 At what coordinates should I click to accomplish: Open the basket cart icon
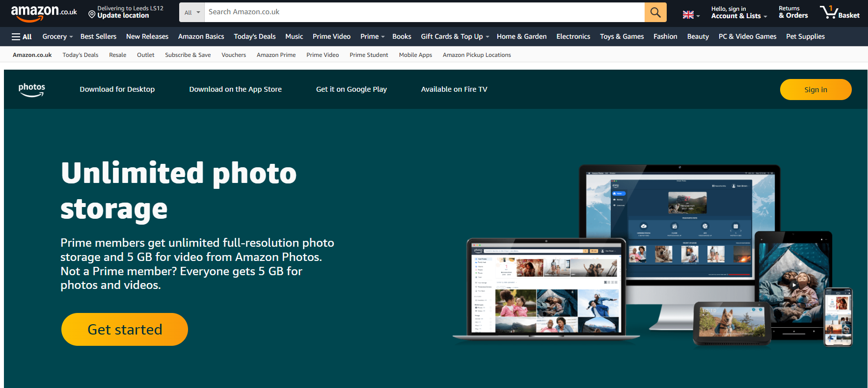pyautogui.click(x=840, y=12)
